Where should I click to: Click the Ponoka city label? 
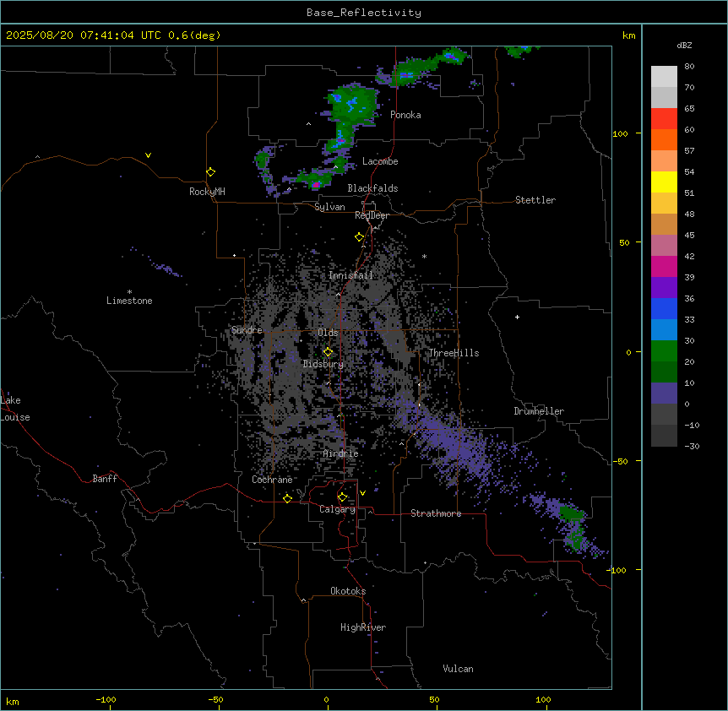405,115
